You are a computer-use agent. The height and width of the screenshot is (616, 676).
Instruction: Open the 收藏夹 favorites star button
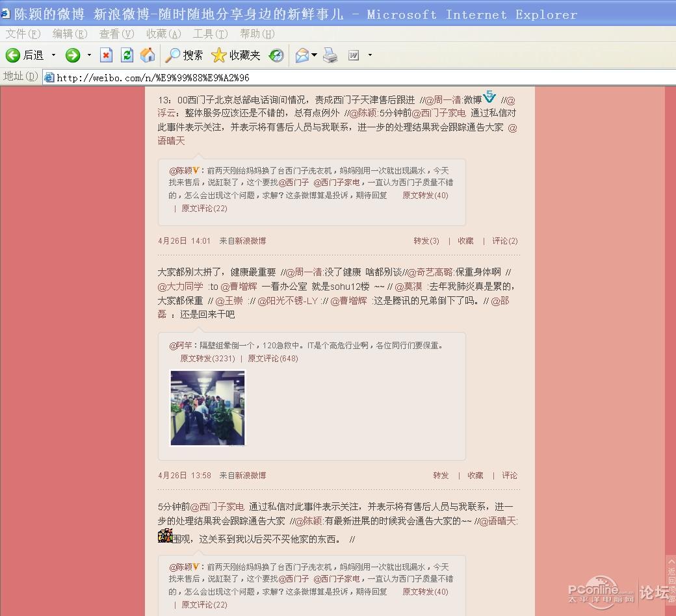(x=236, y=55)
